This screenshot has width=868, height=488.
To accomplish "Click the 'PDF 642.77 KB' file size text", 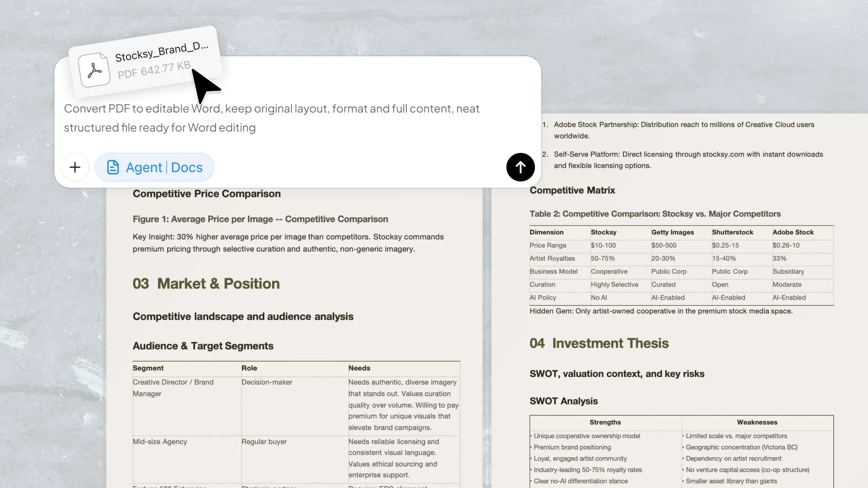I will click(x=154, y=69).
